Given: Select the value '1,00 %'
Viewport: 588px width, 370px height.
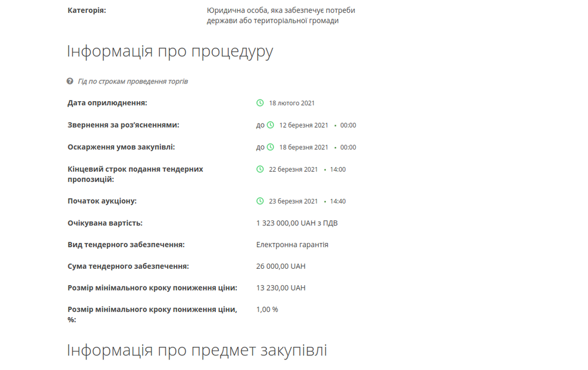Looking at the screenshot, I should point(267,309).
